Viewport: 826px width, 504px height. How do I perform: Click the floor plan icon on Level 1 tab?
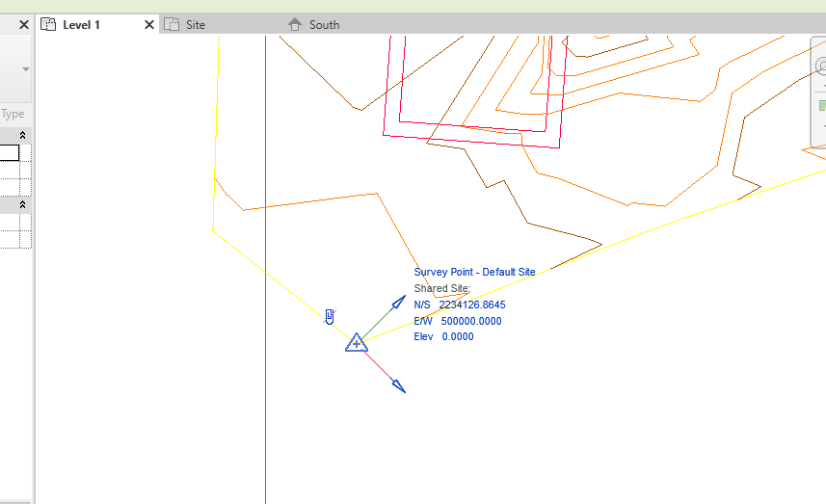point(48,25)
